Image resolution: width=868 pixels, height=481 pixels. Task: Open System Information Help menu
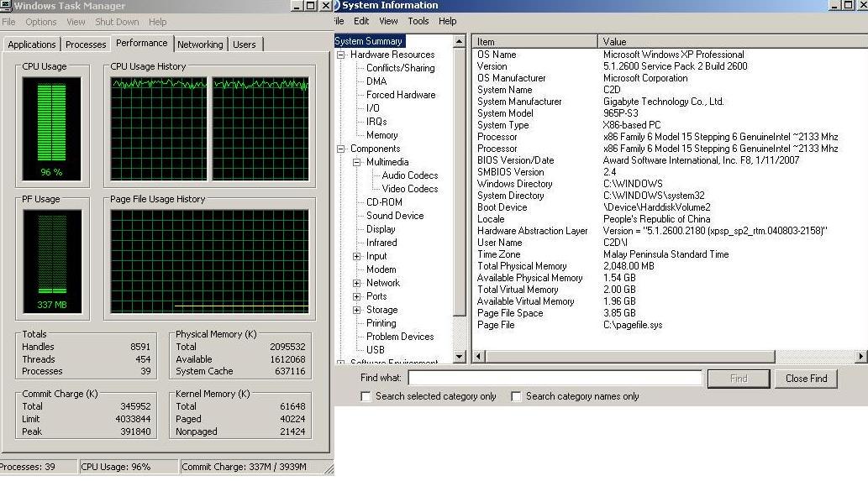pyautogui.click(x=447, y=21)
